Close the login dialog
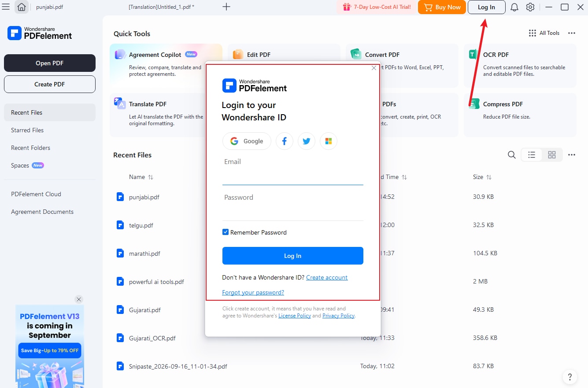588x388 pixels. 374,68
